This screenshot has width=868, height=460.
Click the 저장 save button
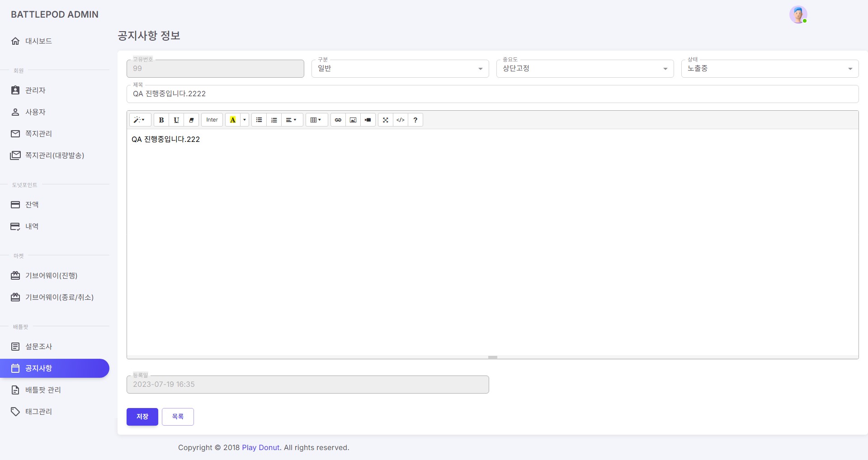142,417
